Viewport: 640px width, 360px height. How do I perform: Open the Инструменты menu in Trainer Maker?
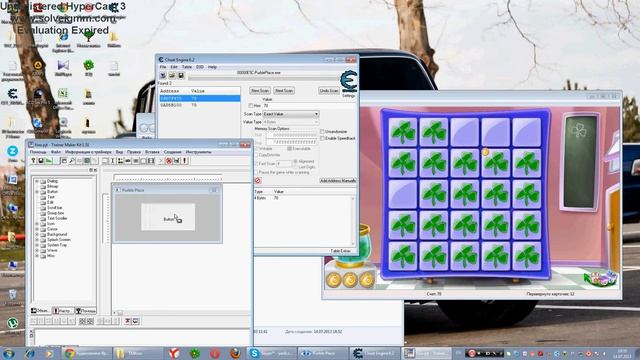point(198,152)
